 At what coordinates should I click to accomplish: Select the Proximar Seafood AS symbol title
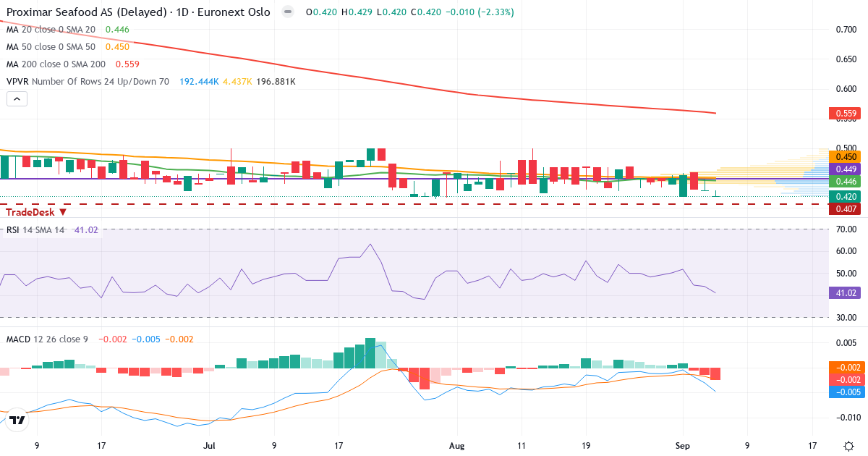pyautogui.click(x=138, y=12)
